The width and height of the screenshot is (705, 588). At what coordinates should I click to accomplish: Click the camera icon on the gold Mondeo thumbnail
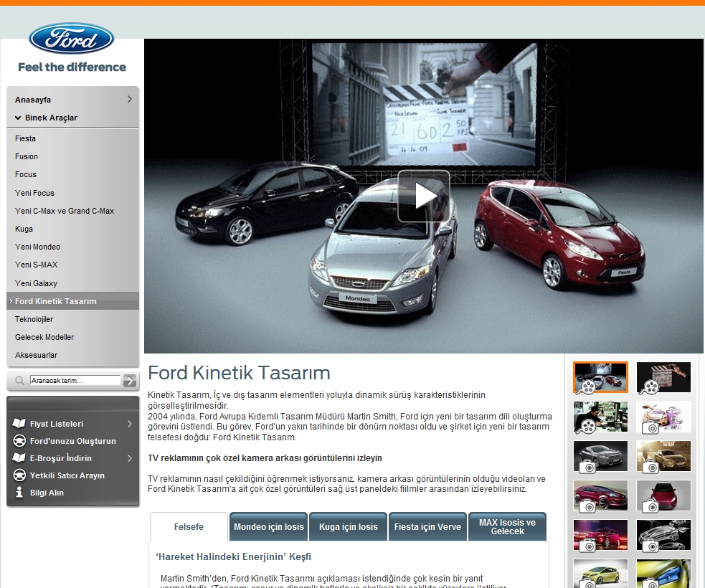point(650,467)
